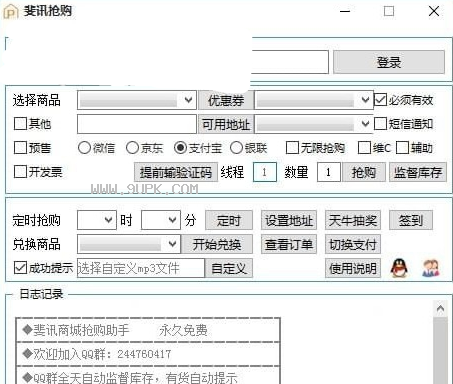Click the 查看订单 view orders button
Image resolution: width=453 pixels, height=384 pixels.
(x=289, y=244)
